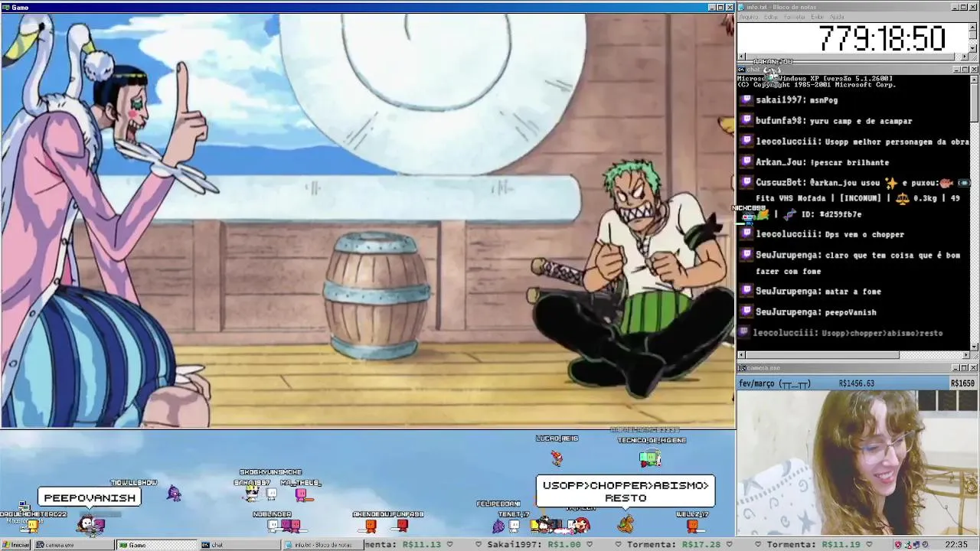Maximize the camera.exe window

coord(965,368)
